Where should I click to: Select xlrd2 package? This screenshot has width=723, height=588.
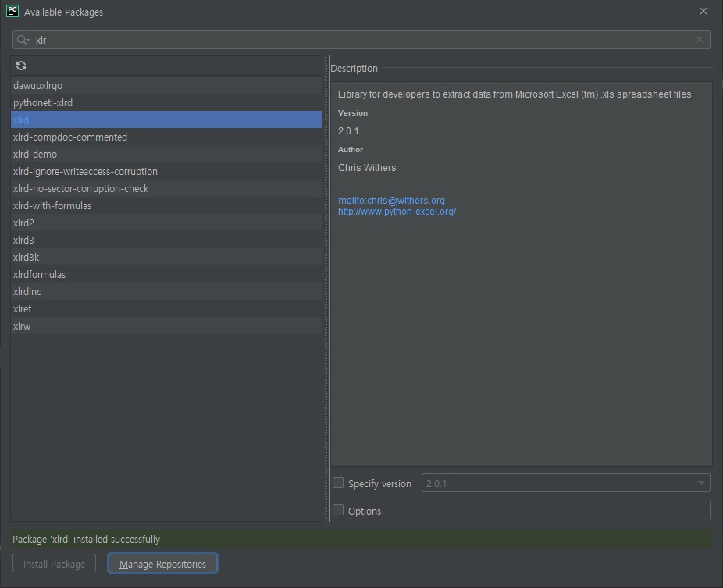point(166,223)
